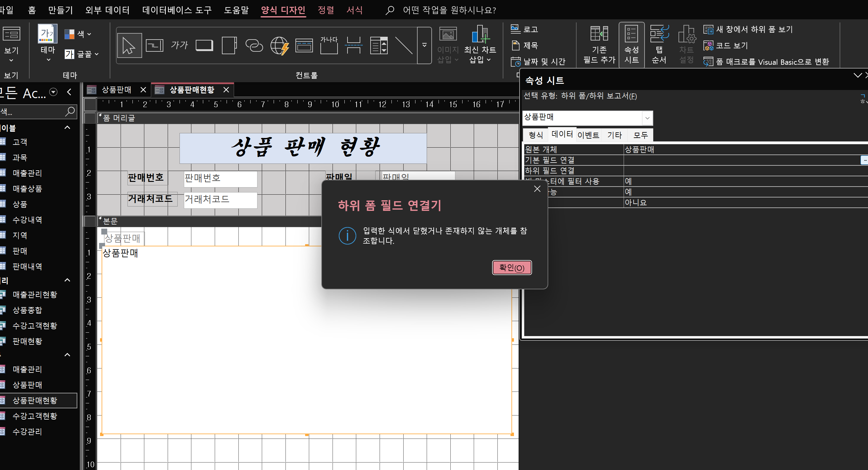
Task: Pick the label (가가) control
Action: coord(179,45)
